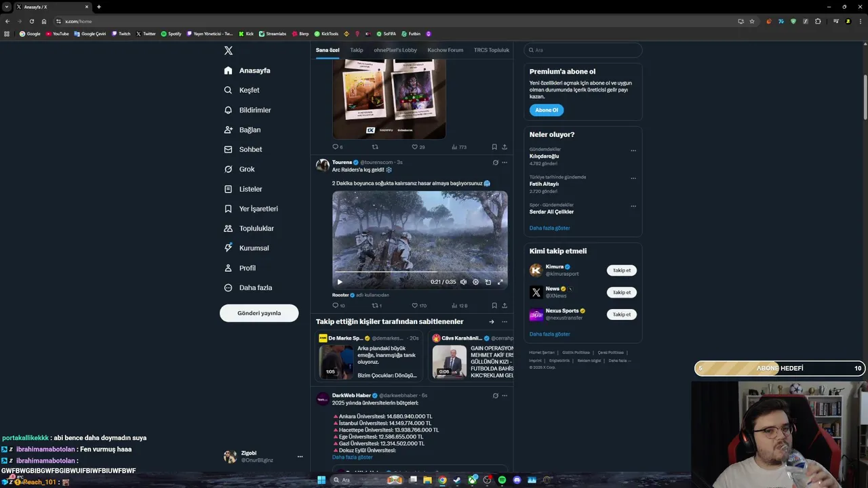Open pinned posts section options
Viewport: 868px width, 488px height.
(x=505, y=322)
